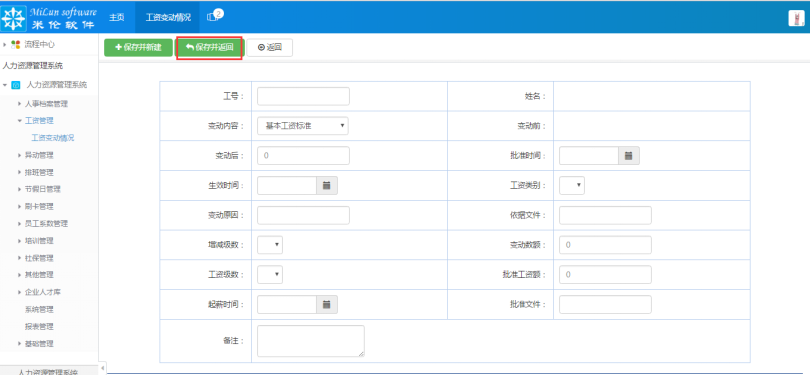Click the user avatar in top-right corner

point(796,18)
